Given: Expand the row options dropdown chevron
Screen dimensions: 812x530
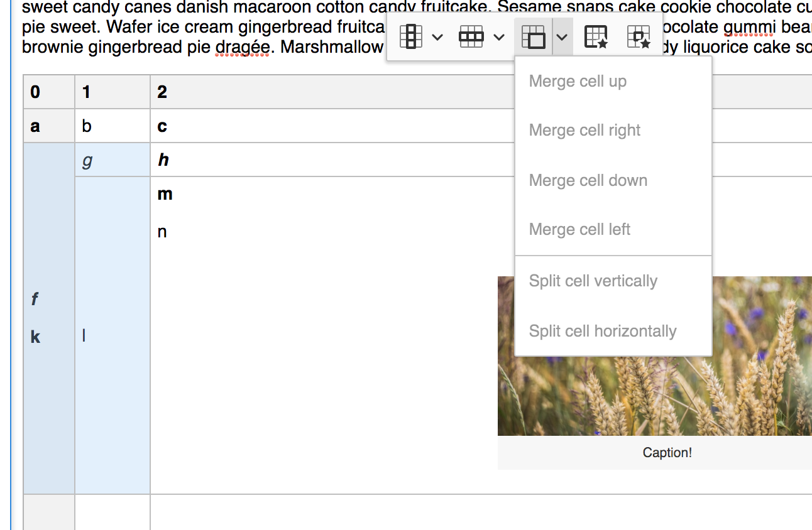Looking at the screenshot, I should point(500,36).
